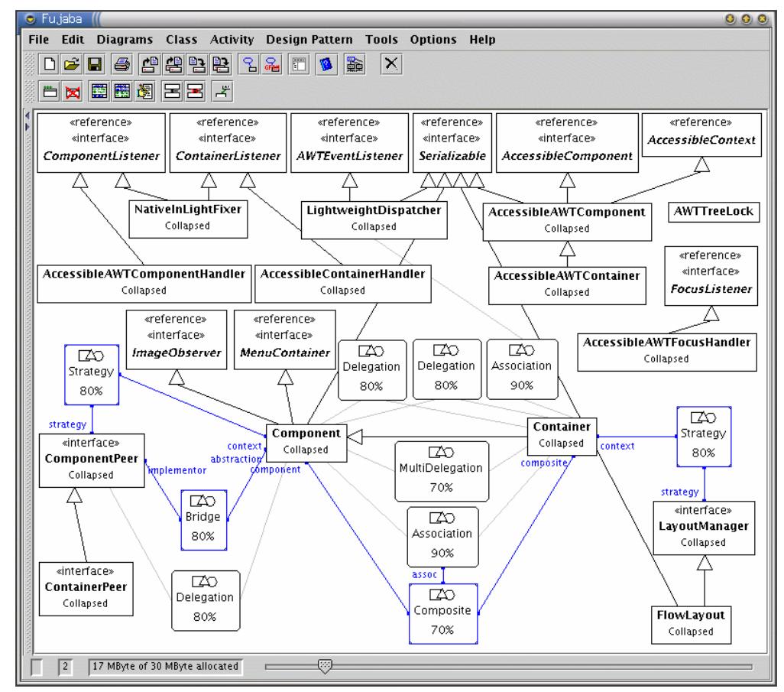The height and width of the screenshot is (692, 784).
Task: Click the status box showing number 2
Action: pos(65,667)
